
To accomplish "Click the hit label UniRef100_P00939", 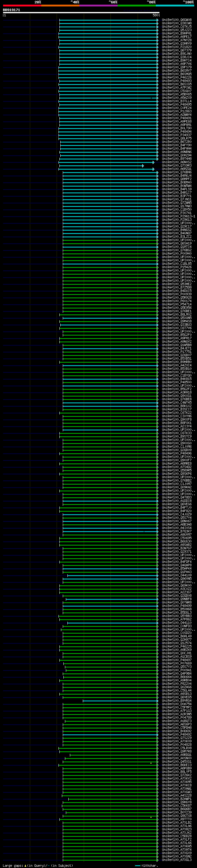I will point(177,294).
